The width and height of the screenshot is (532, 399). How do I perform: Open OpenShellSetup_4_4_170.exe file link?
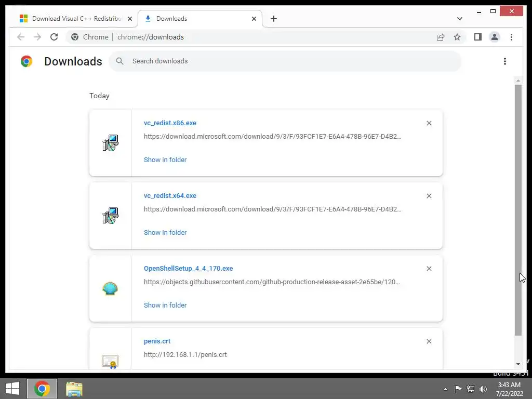tap(188, 269)
